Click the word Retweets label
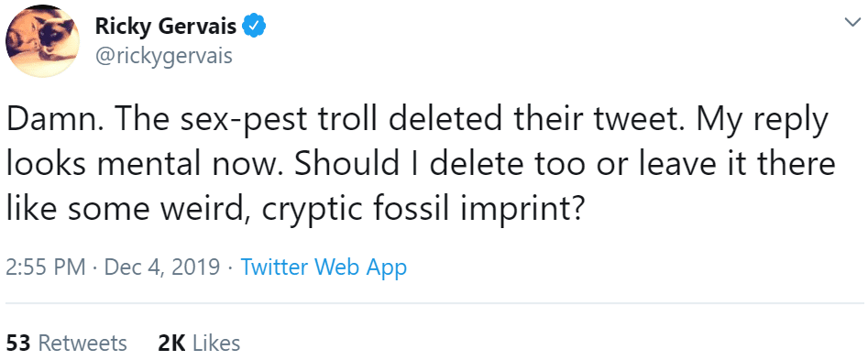868x360 pixels. [82, 343]
